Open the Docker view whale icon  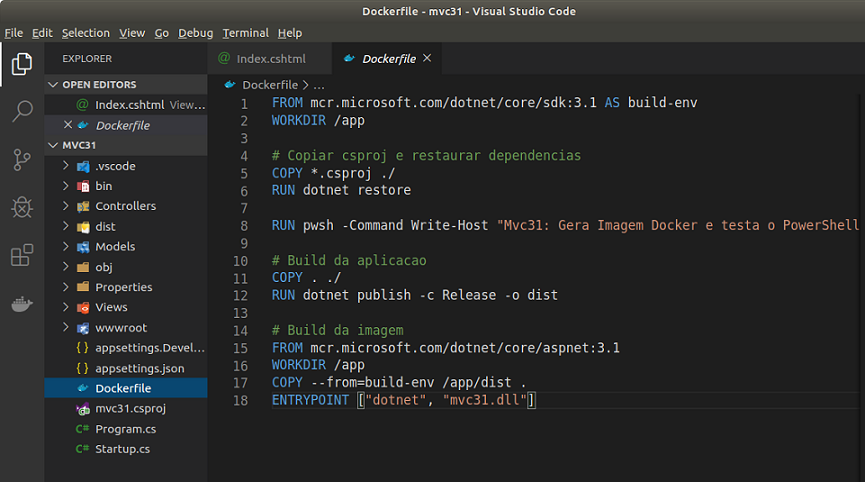(x=22, y=304)
